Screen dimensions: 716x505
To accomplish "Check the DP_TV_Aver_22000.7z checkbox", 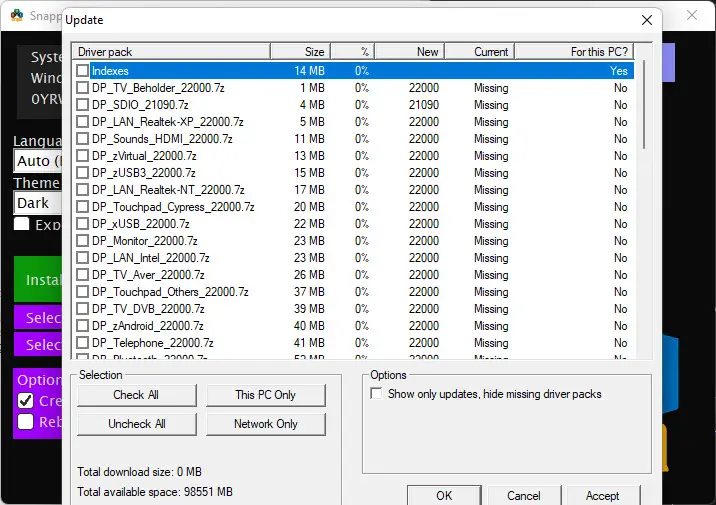I will 83,274.
